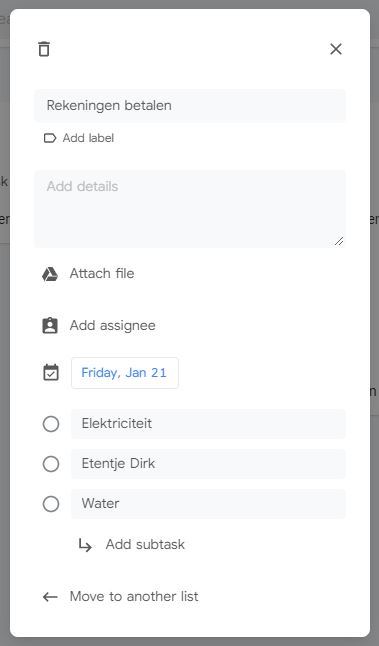Mark Etentje Dirk subtask as complete

pyautogui.click(x=51, y=464)
